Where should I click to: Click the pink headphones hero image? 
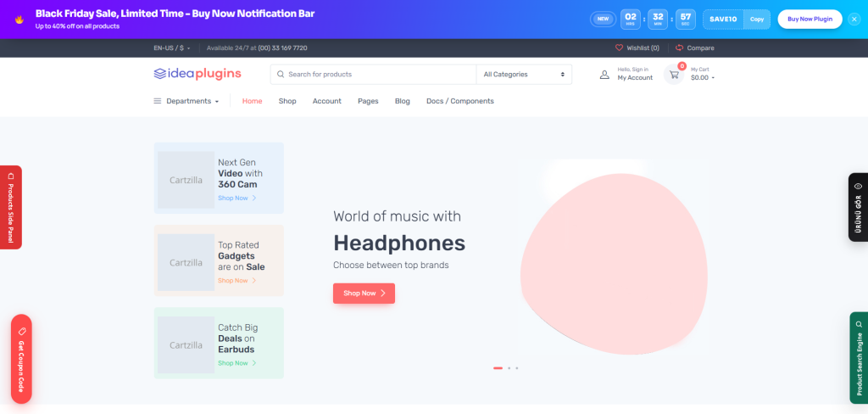tap(614, 264)
